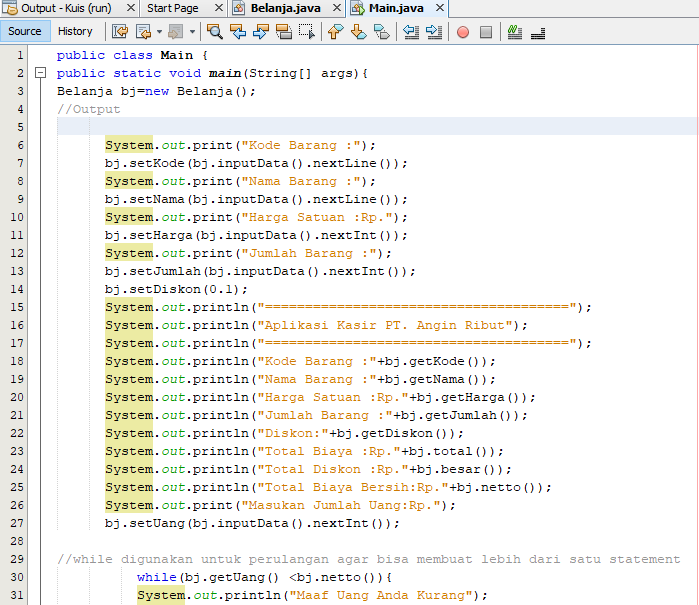
Task: Open the Start Page tab
Action: tap(173, 8)
